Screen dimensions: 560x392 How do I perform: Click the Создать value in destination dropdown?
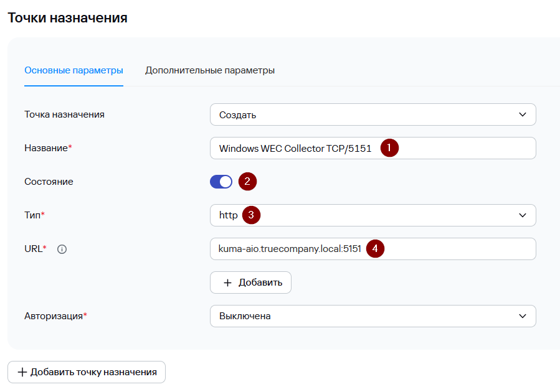click(238, 115)
